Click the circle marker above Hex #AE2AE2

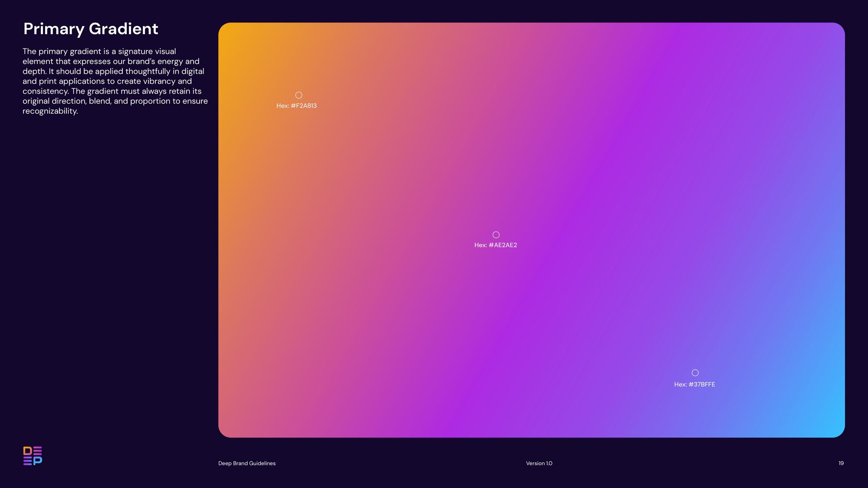[x=496, y=235]
